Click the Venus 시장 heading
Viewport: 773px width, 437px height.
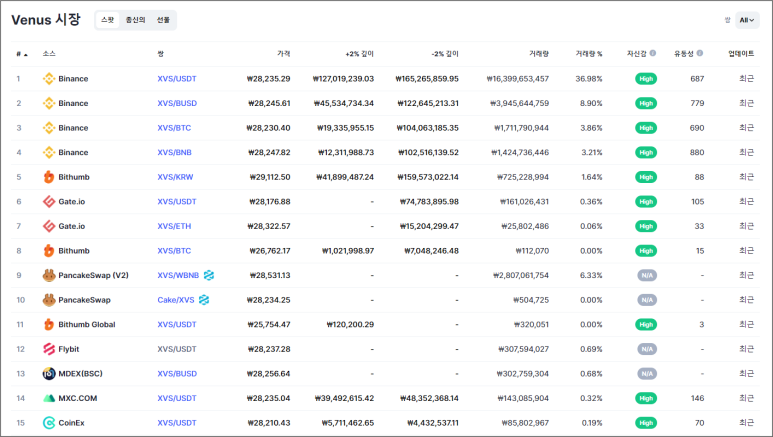coord(46,20)
